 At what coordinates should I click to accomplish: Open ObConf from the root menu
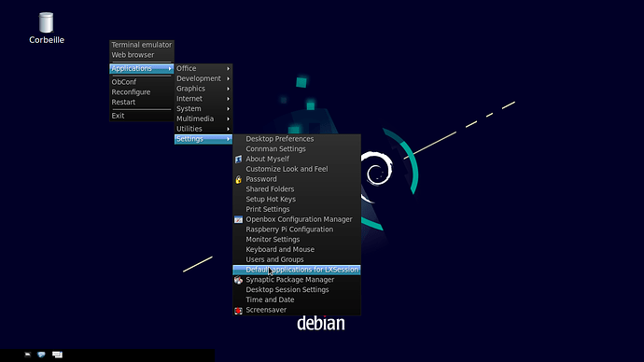click(x=141, y=82)
